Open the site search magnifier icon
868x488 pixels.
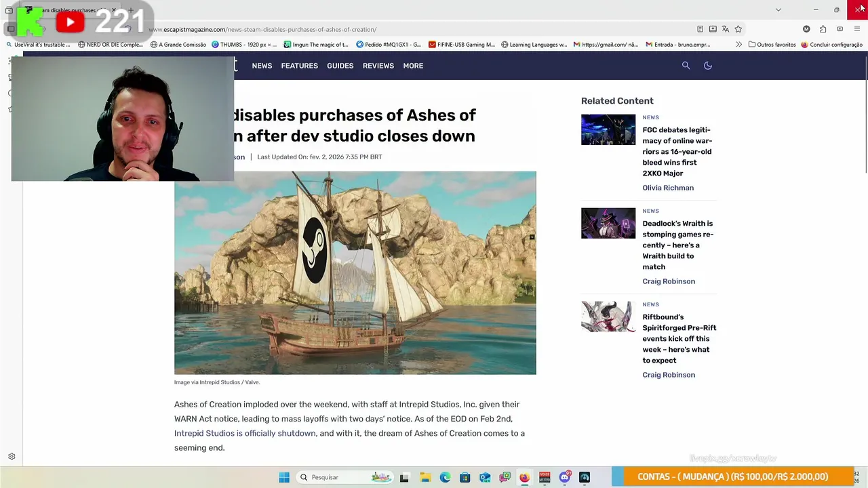686,66
